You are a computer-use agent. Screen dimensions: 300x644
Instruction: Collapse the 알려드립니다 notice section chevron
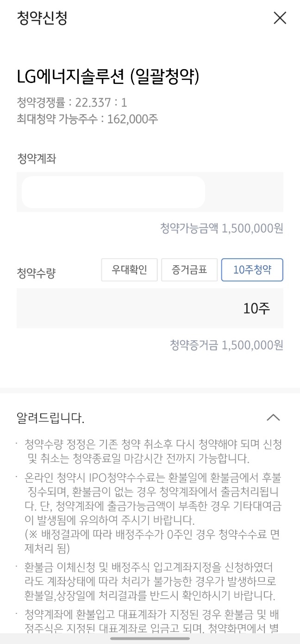point(273,417)
